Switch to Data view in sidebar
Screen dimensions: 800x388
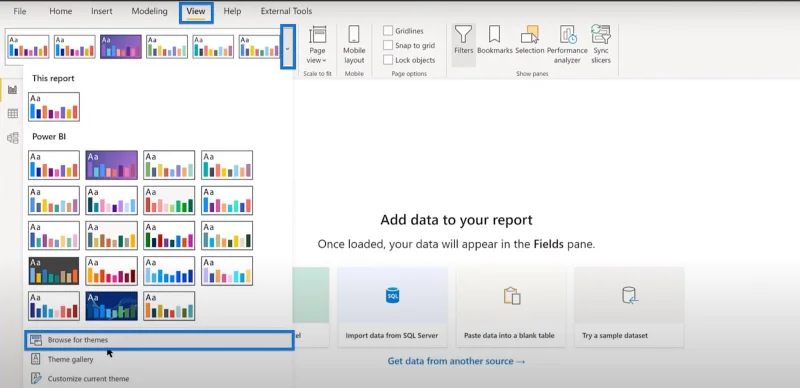coord(13,113)
